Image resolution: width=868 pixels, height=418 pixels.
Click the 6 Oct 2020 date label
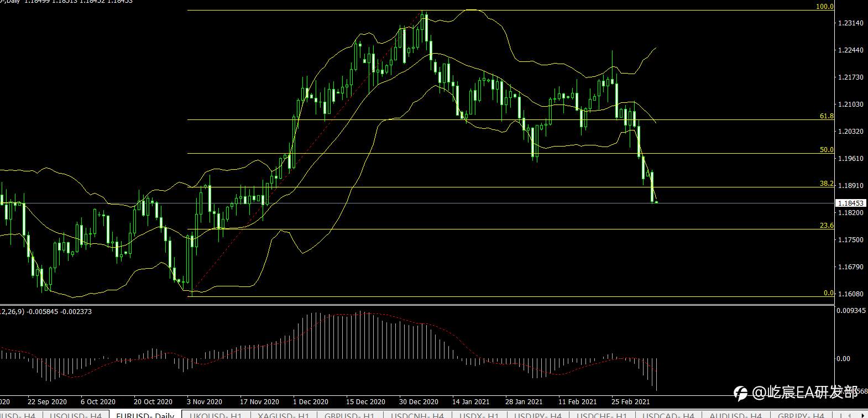click(x=98, y=402)
